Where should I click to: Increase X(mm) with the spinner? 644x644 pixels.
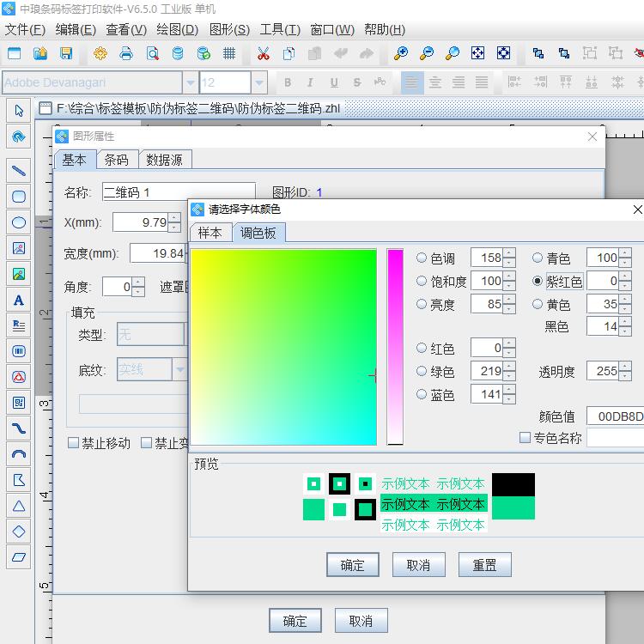click(174, 218)
